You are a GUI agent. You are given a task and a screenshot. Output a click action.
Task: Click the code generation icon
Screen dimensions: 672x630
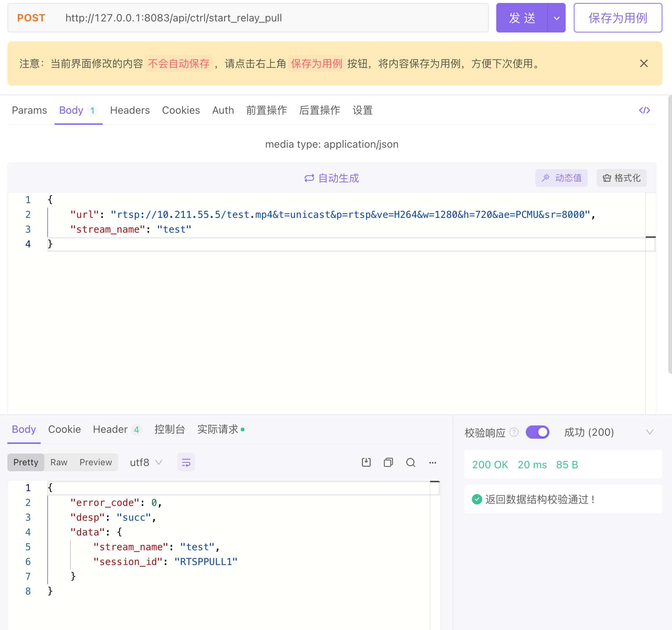tap(644, 110)
